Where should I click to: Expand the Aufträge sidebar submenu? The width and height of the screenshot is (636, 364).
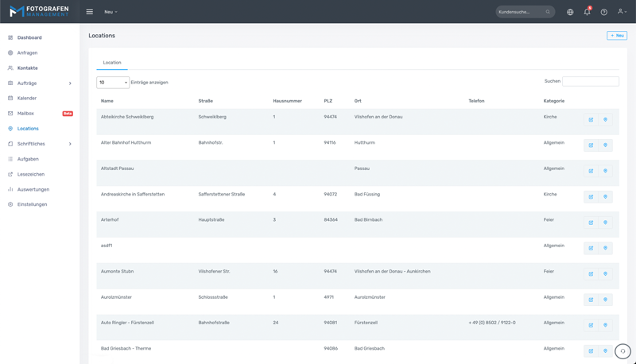[x=70, y=83]
